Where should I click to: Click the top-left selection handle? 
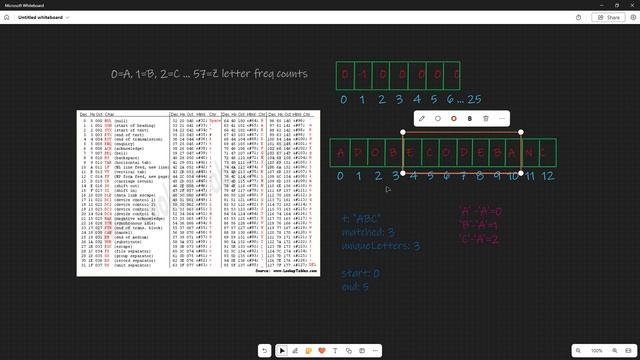[403, 132]
